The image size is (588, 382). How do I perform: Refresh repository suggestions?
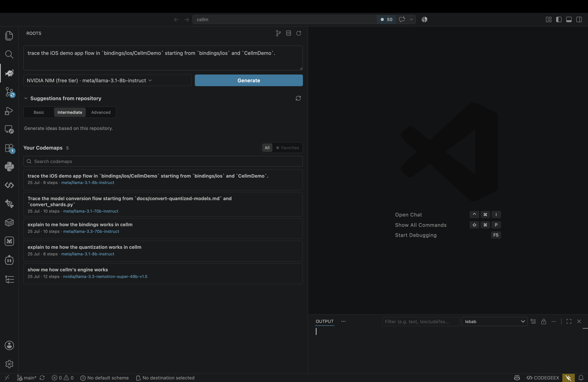pyautogui.click(x=298, y=98)
